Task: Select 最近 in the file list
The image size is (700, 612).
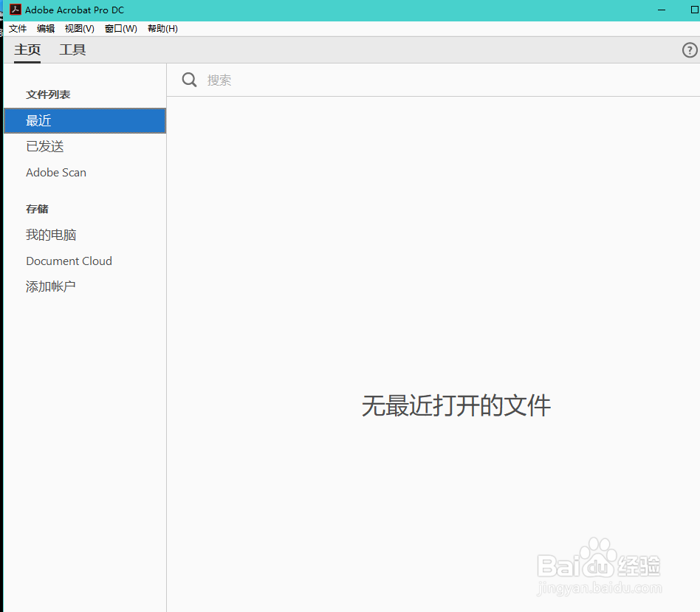Action: (x=85, y=120)
